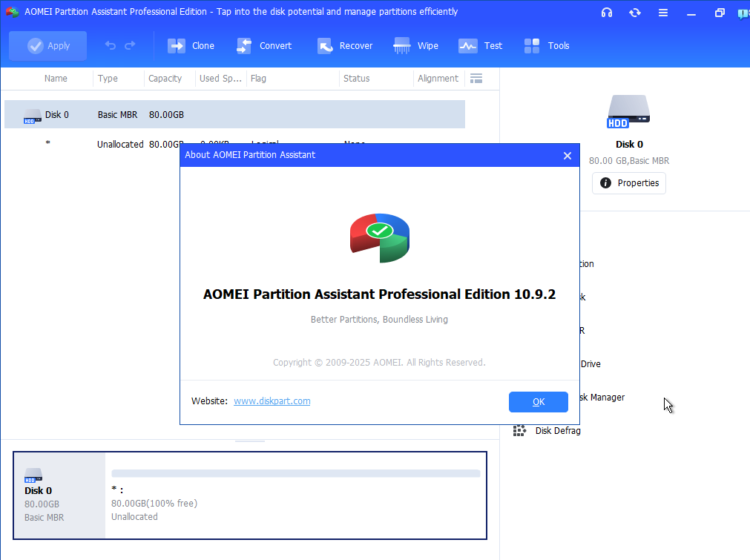Select the Wipe tool

click(416, 46)
